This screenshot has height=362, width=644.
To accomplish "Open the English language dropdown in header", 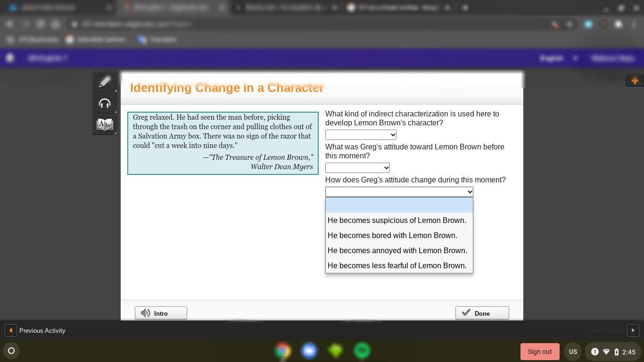I will [559, 58].
